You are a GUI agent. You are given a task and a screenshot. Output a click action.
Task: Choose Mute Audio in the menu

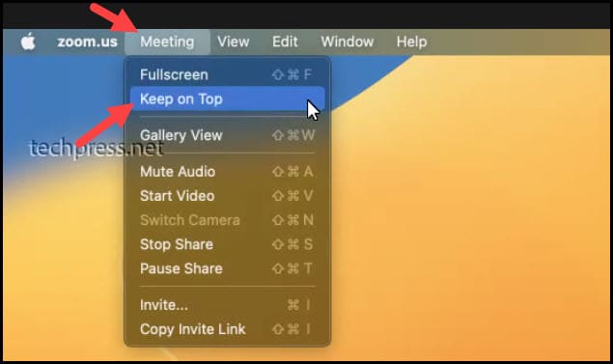coord(227,172)
